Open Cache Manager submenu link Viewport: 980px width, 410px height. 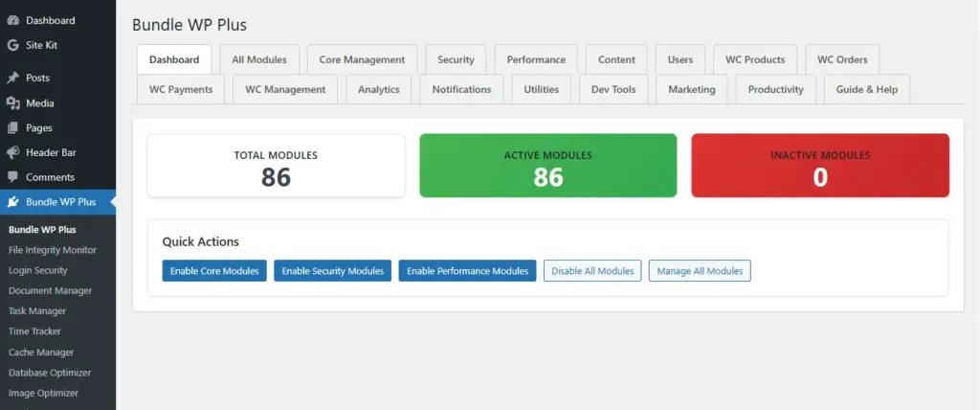pyautogui.click(x=41, y=353)
